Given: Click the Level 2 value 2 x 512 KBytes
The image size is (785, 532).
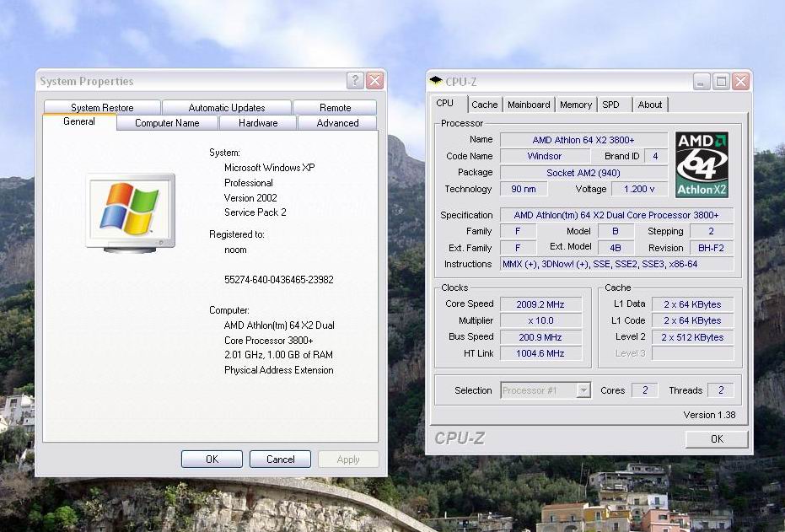Looking at the screenshot, I should coord(693,336).
